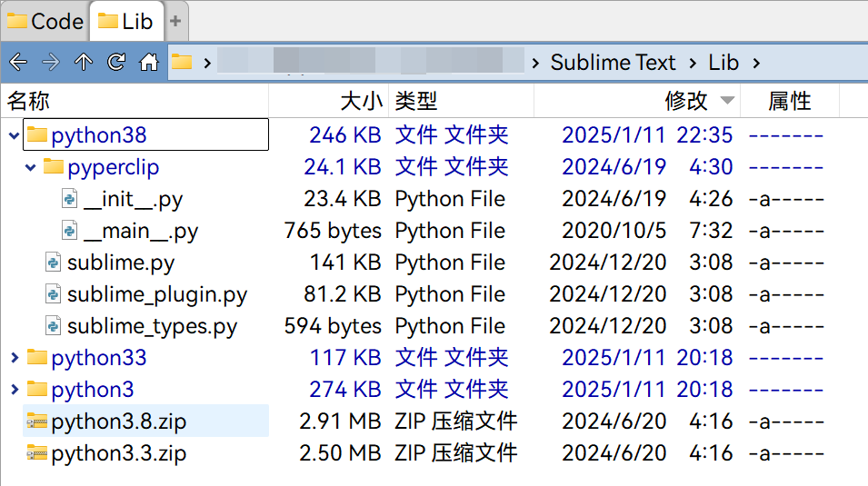Select file __init__.py

click(133, 199)
